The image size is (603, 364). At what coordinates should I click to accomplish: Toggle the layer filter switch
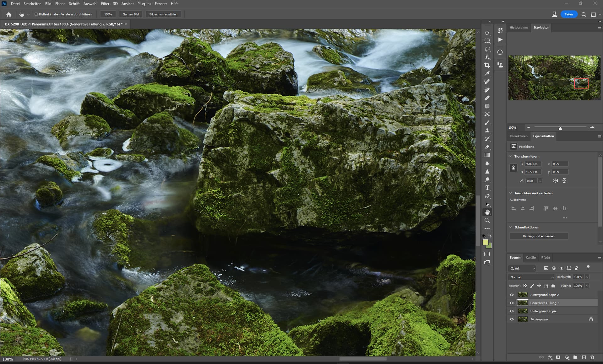coord(588,268)
